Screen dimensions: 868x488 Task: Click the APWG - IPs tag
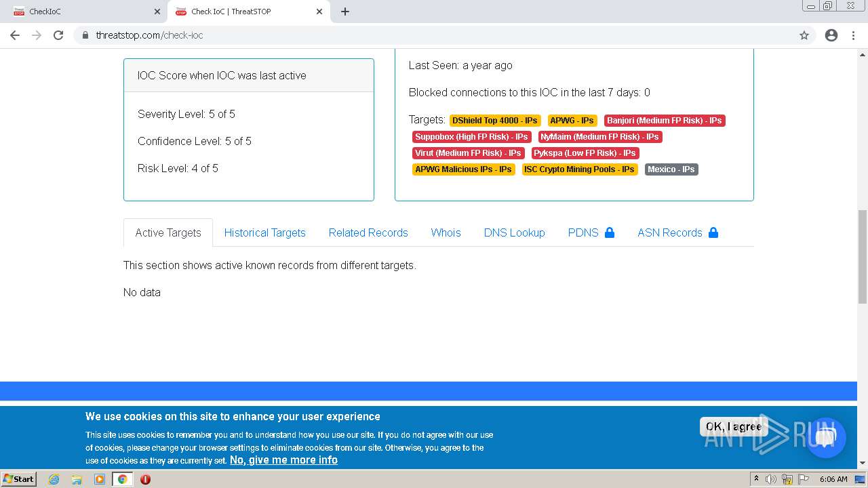click(x=572, y=121)
